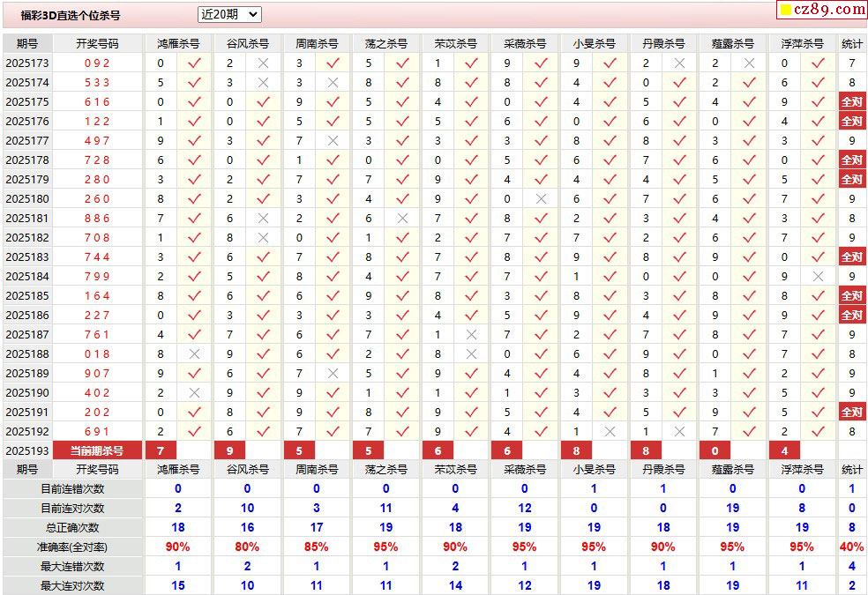
Task: Click winning number 6 1 6
Action: (97, 101)
